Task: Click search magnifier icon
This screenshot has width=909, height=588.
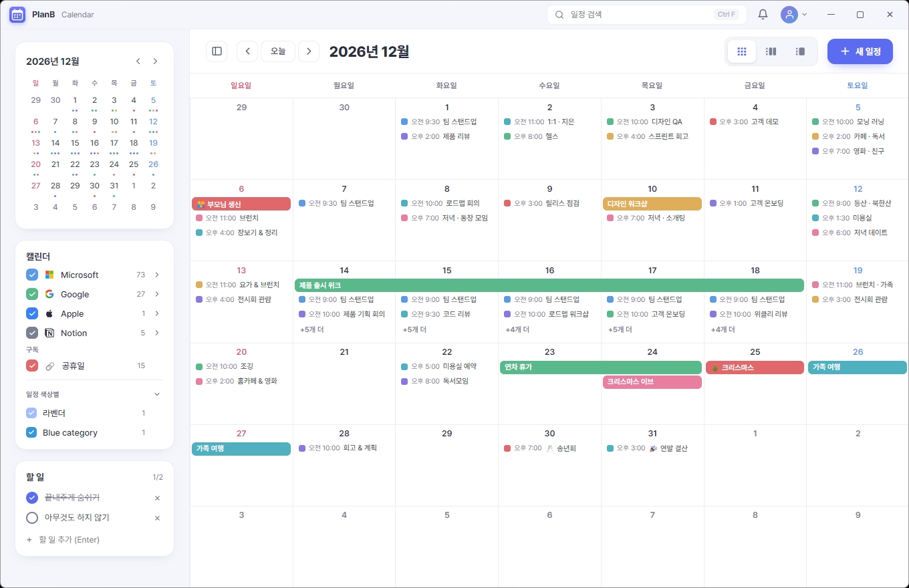Action: click(559, 15)
